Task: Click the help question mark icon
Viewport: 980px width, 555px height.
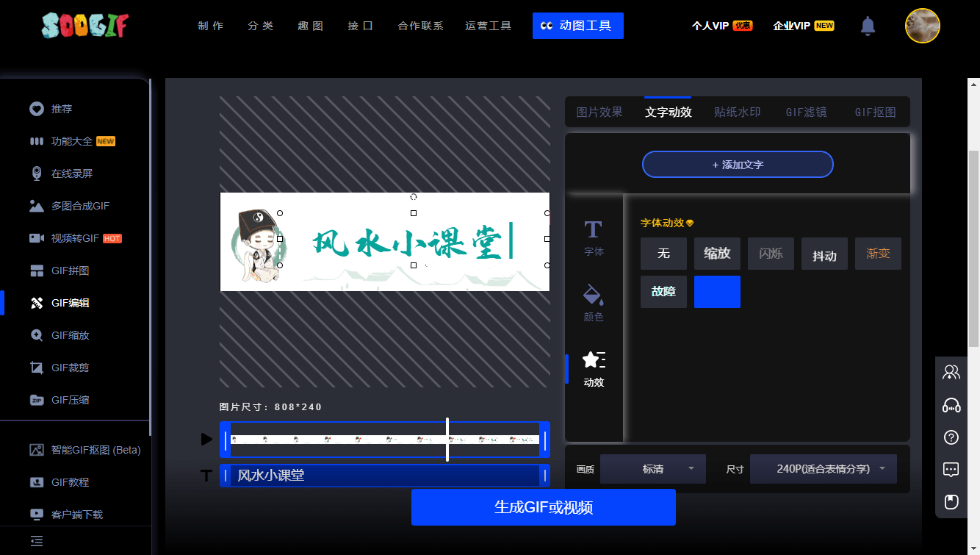Action: tap(951, 437)
